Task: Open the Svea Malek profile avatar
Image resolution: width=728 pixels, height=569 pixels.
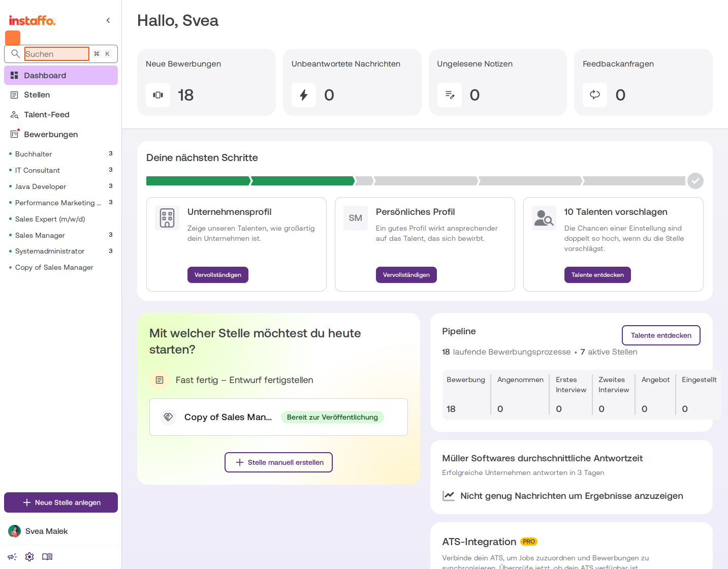Action: (x=15, y=531)
